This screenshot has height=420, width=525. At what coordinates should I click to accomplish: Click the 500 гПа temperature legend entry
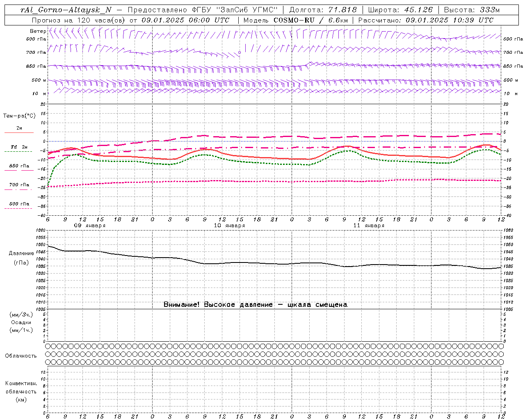click(19, 204)
